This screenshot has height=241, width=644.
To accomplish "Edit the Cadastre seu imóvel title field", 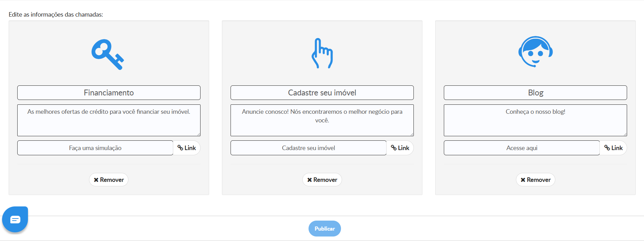I will pos(322,93).
